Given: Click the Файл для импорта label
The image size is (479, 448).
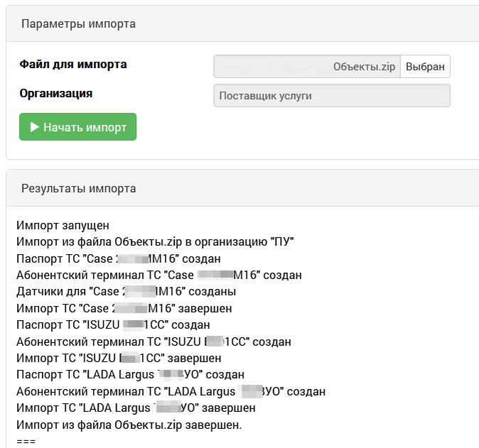Looking at the screenshot, I should click(73, 65).
